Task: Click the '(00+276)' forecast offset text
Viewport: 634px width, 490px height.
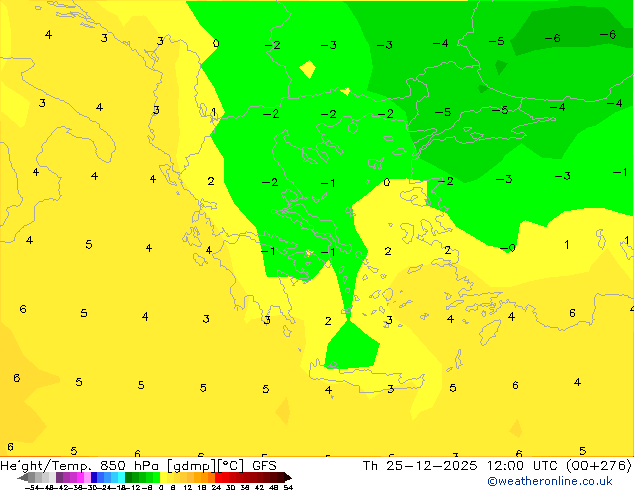Action: [599, 465]
